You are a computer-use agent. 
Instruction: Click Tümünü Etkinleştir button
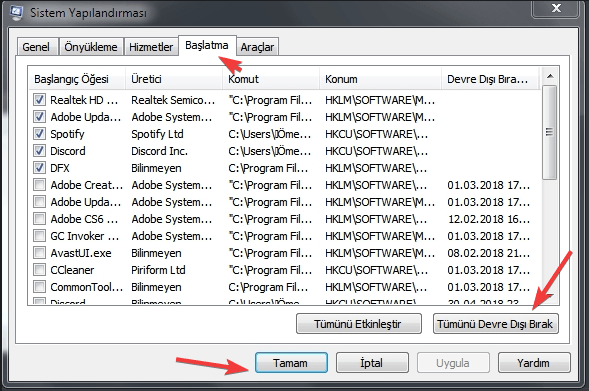click(358, 324)
